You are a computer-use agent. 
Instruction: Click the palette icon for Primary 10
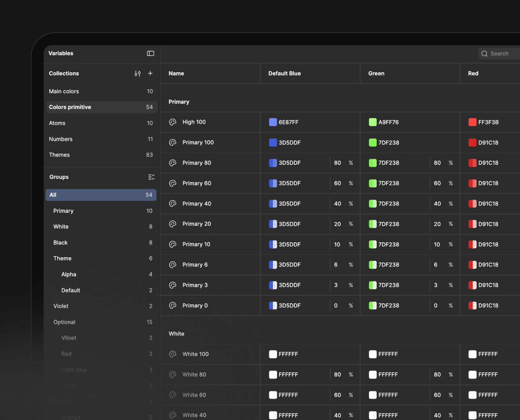click(x=173, y=244)
